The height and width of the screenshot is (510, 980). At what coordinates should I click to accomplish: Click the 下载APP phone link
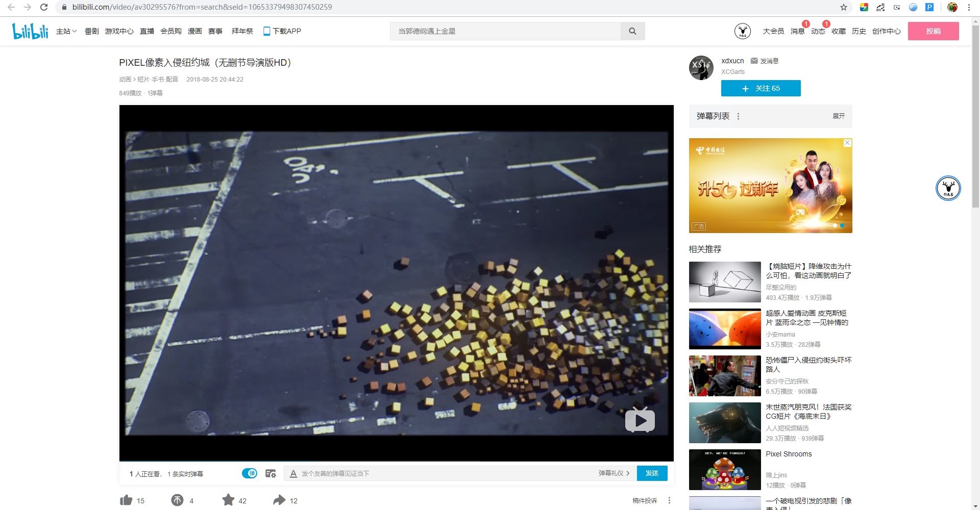tap(282, 31)
